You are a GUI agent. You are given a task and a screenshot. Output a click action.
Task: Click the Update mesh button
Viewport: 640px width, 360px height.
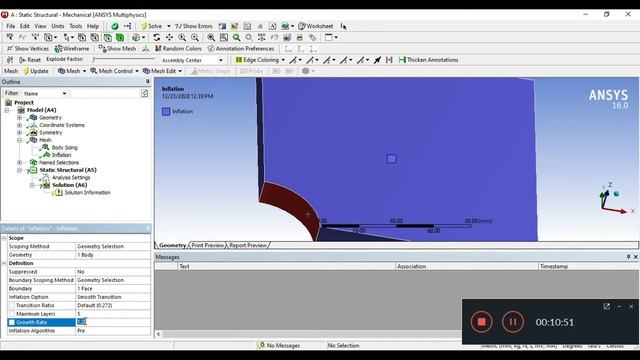36,71
